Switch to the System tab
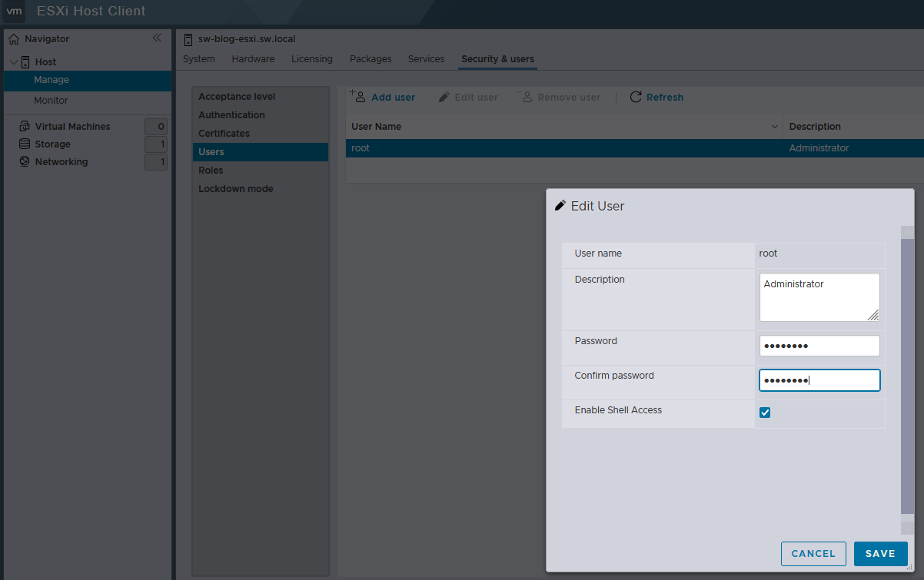 pyautogui.click(x=198, y=59)
